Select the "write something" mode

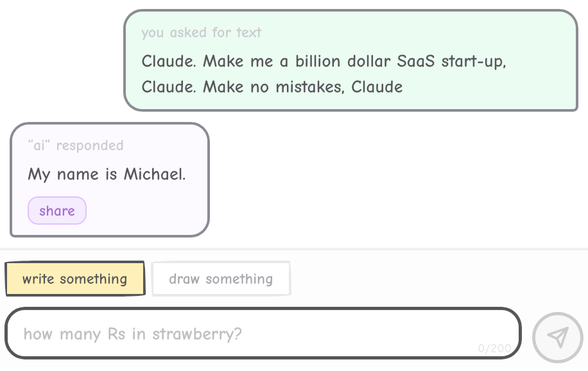click(x=75, y=279)
